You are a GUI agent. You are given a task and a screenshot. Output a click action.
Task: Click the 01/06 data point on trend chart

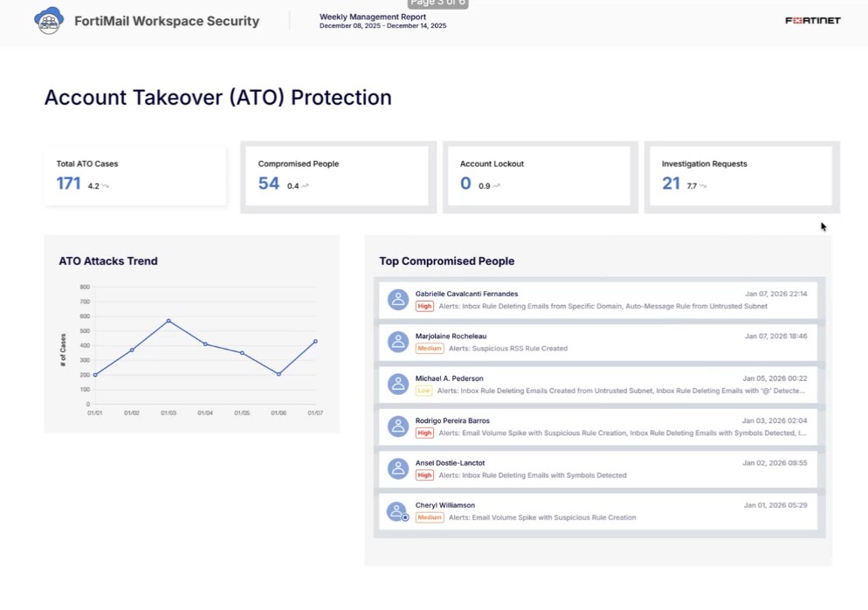click(279, 374)
